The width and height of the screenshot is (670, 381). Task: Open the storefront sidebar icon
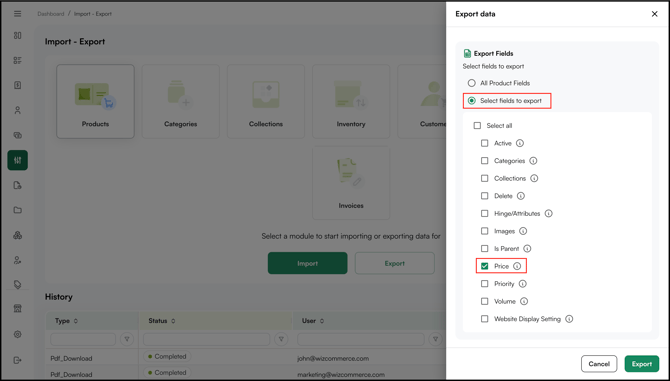tap(18, 309)
